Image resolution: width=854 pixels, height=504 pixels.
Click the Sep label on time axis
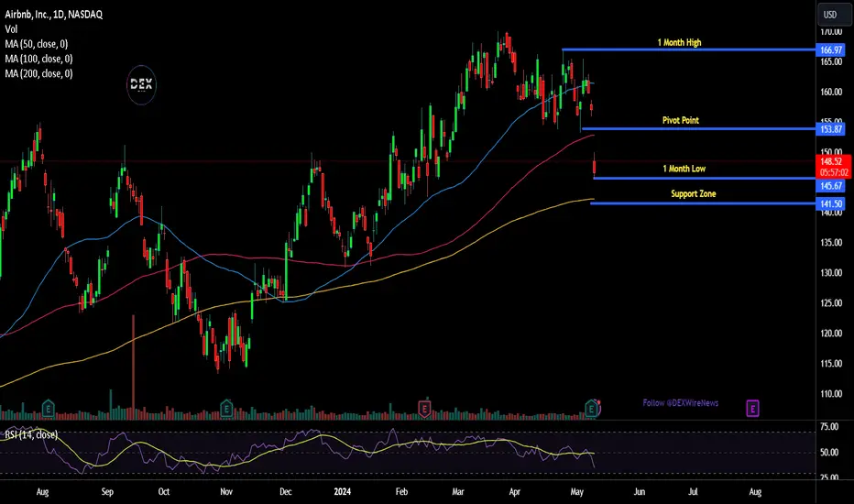click(107, 492)
